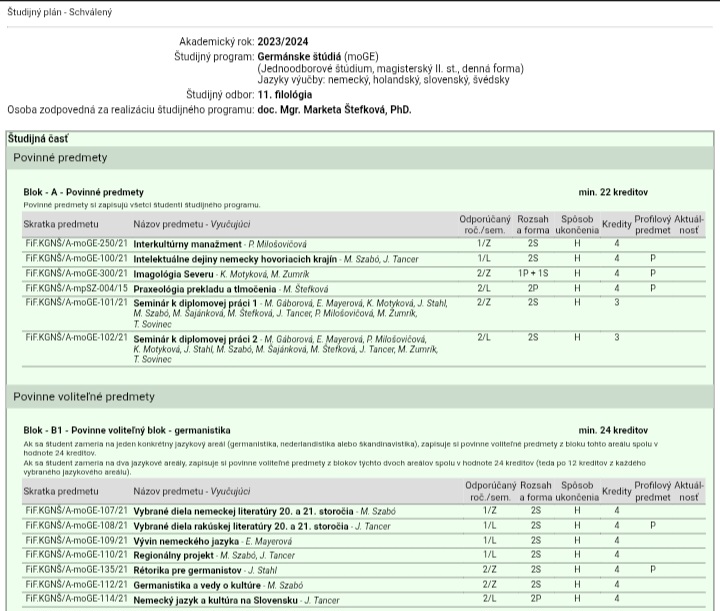Click the Kredity column header in Blok A

[617, 223]
